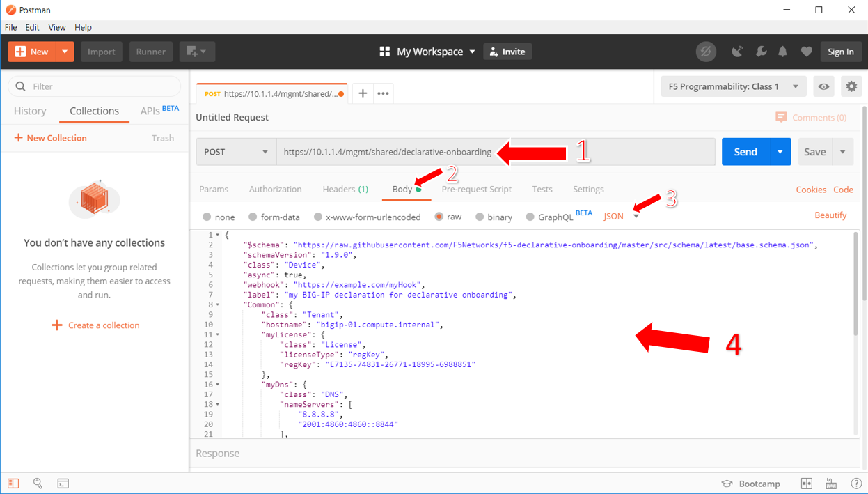Click the Beautify link
The image size is (868, 494).
click(x=830, y=215)
